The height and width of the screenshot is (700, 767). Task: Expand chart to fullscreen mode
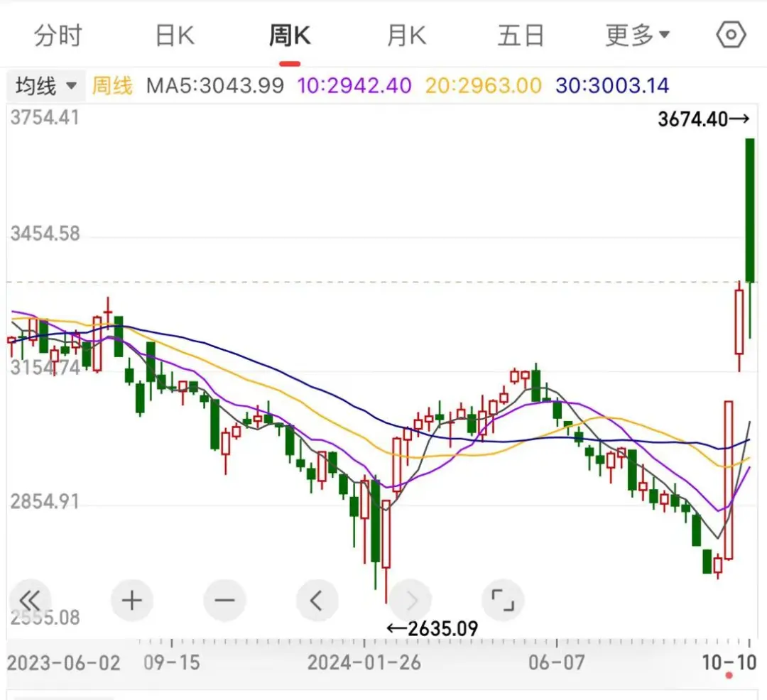[x=503, y=600]
